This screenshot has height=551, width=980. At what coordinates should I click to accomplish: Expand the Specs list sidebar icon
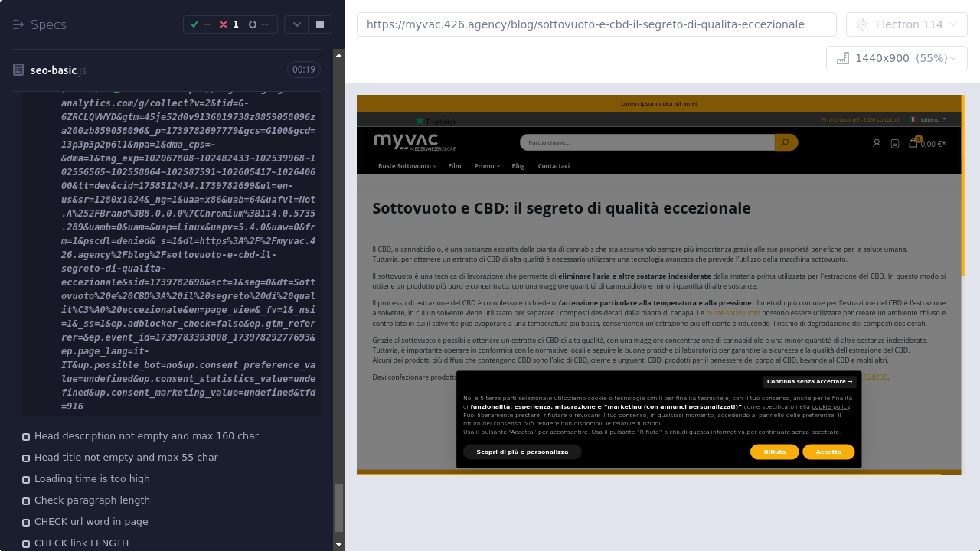click(x=18, y=24)
